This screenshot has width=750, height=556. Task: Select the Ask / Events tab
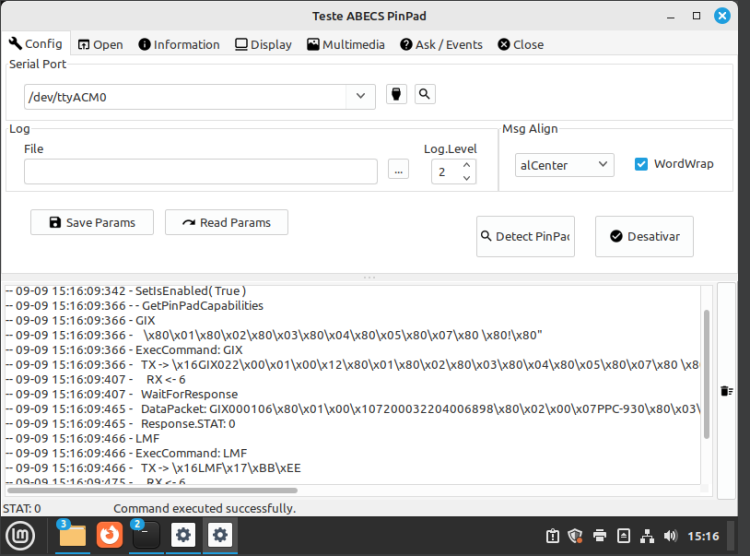point(441,44)
